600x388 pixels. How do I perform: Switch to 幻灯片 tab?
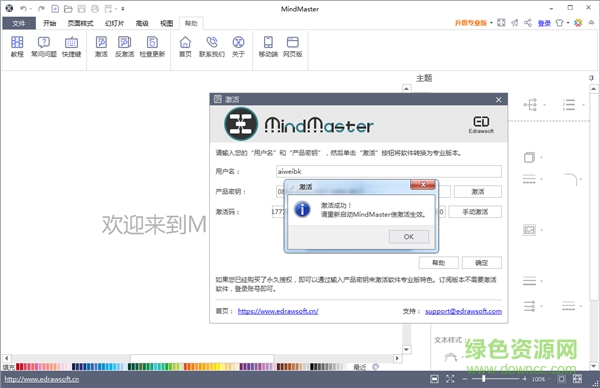pyautogui.click(x=114, y=23)
